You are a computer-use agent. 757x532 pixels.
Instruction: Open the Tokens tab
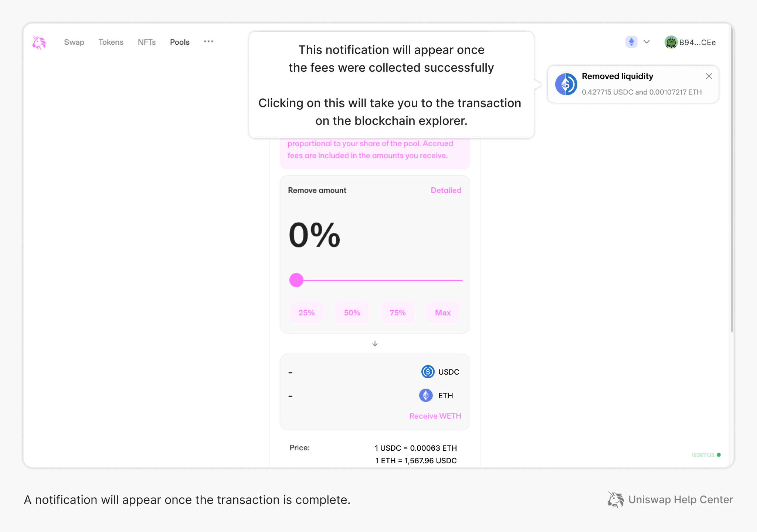pyautogui.click(x=111, y=42)
